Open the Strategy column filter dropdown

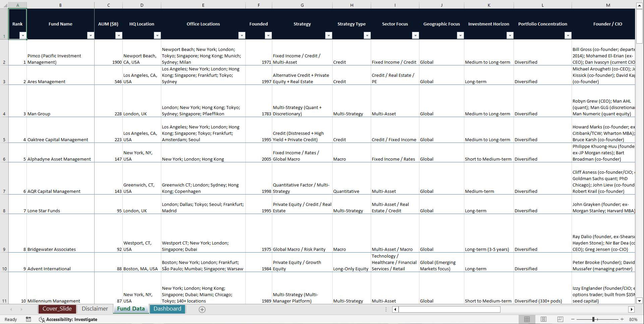click(x=329, y=35)
